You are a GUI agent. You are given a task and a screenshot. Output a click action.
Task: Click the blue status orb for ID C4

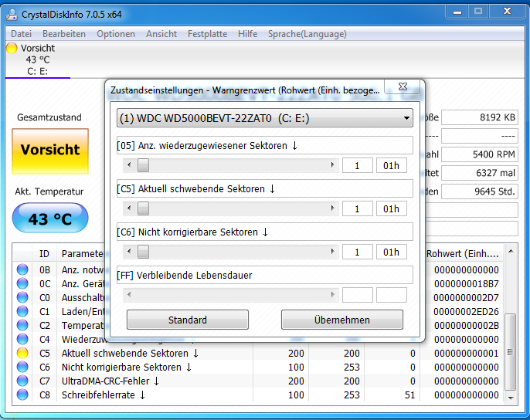point(22,339)
